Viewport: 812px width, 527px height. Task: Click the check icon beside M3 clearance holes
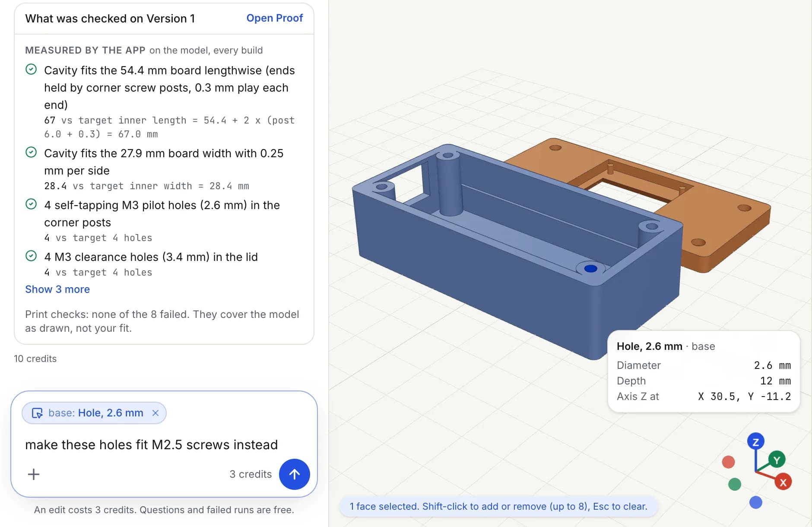31,256
